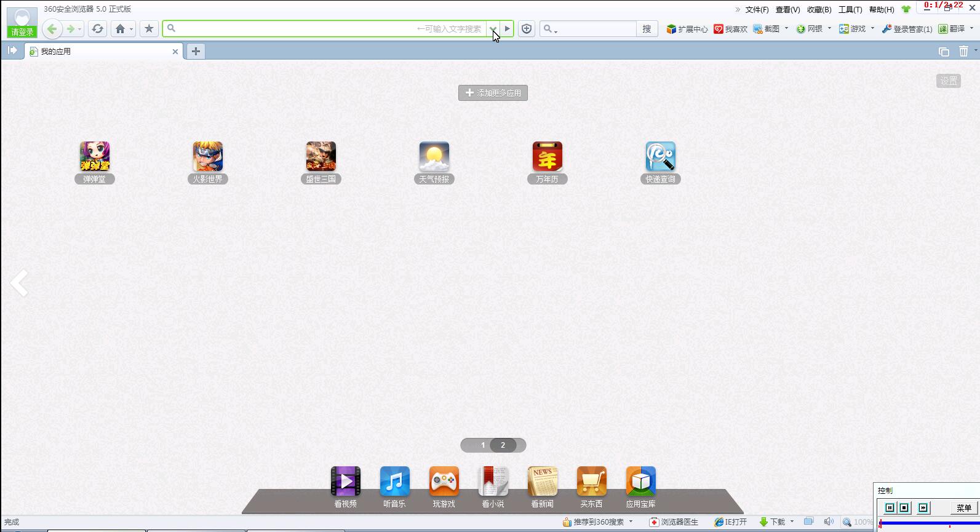Toggle the speaker mute icon in status bar

click(x=829, y=522)
